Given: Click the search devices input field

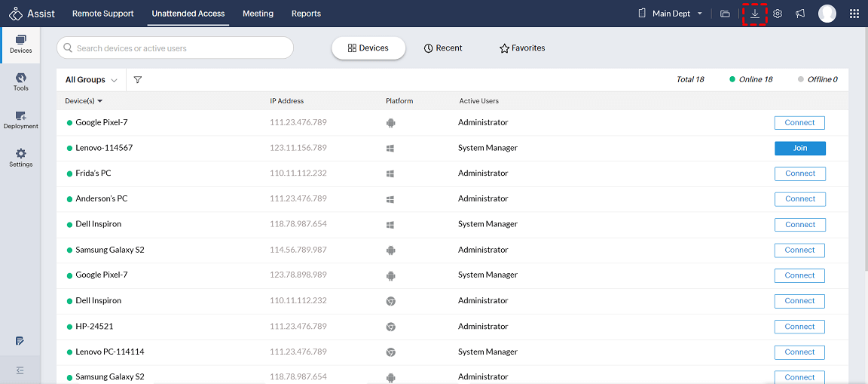Looking at the screenshot, I should (181, 48).
